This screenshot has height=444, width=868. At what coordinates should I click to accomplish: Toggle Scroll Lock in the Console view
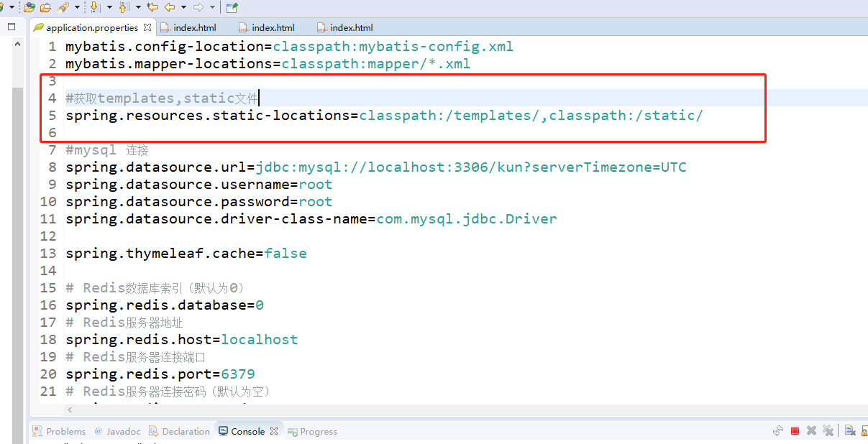pos(866,430)
